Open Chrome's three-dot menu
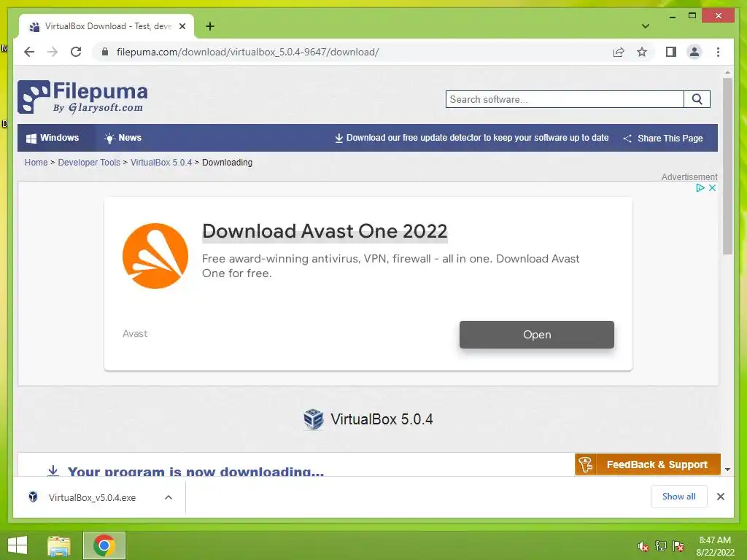Image resolution: width=747 pixels, height=560 pixels. coord(718,52)
